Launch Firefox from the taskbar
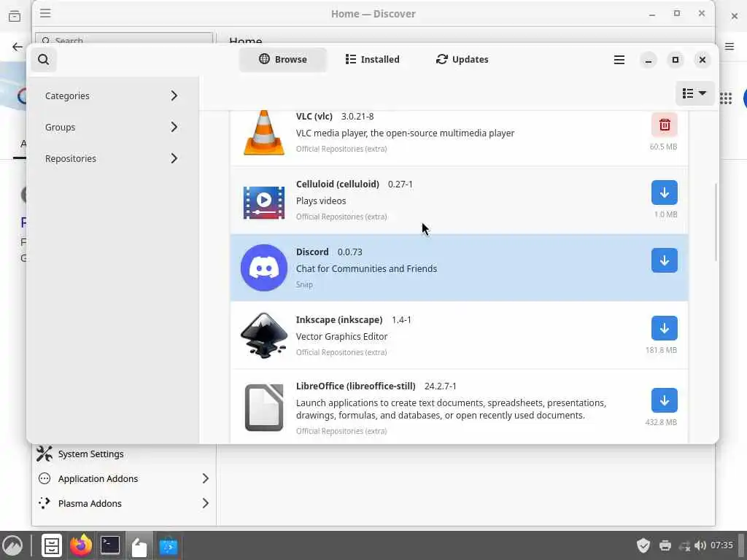Viewport: 747px width, 560px height. 80,545
